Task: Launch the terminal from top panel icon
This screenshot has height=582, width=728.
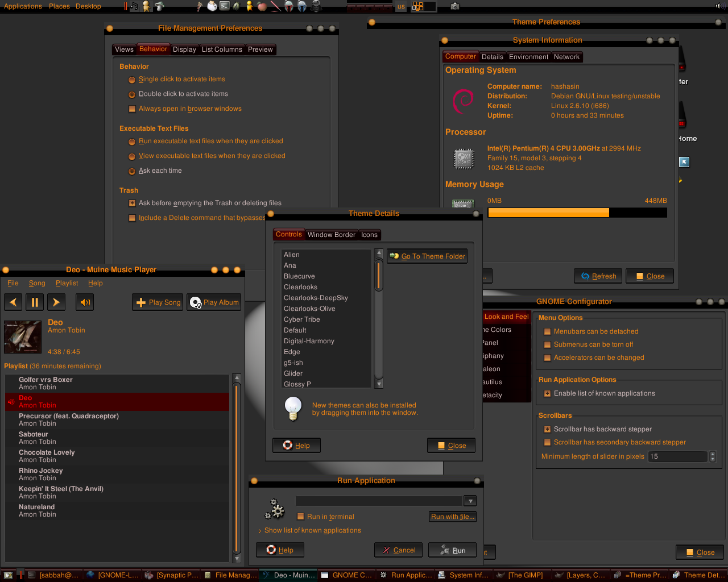Action: tap(225, 6)
